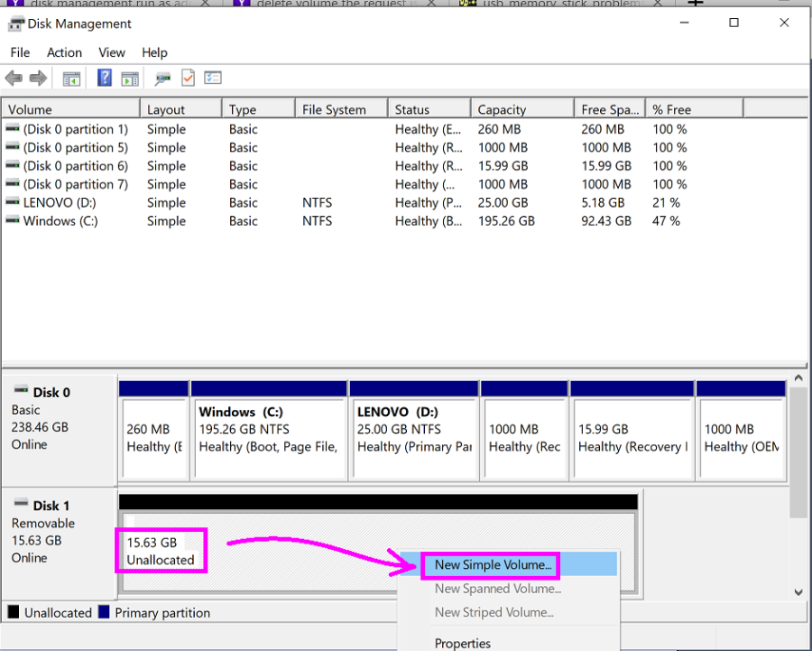
Task: Close the Disk Management window
Action: click(x=784, y=23)
